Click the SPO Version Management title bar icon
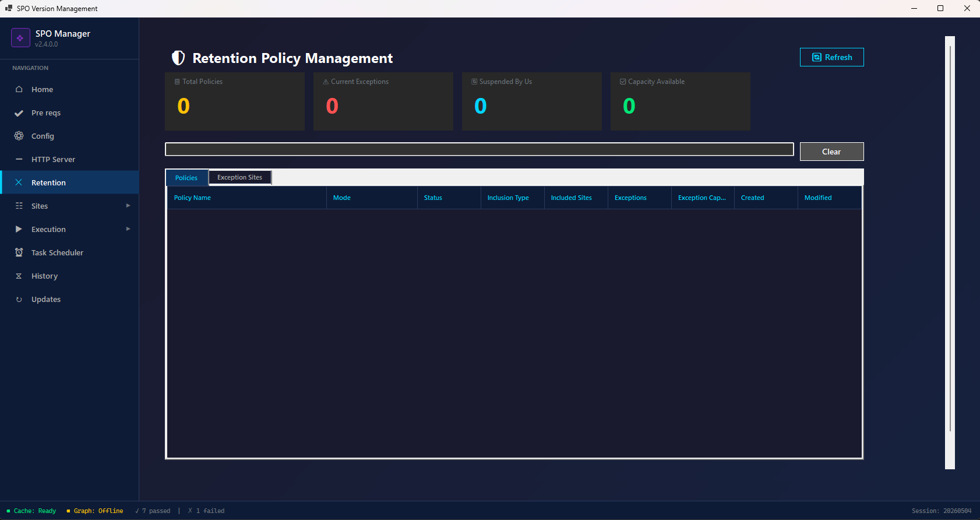The height and width of the screenshot is (520, 980). coord(9,8)
